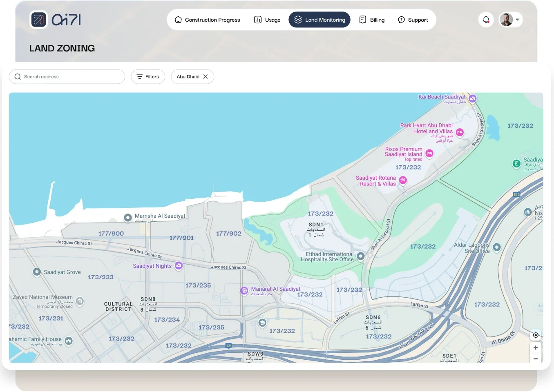The height and width of the screenshot is (392, 554).
Task: Click the user avatar photo
Action: (x=506, y=20)
